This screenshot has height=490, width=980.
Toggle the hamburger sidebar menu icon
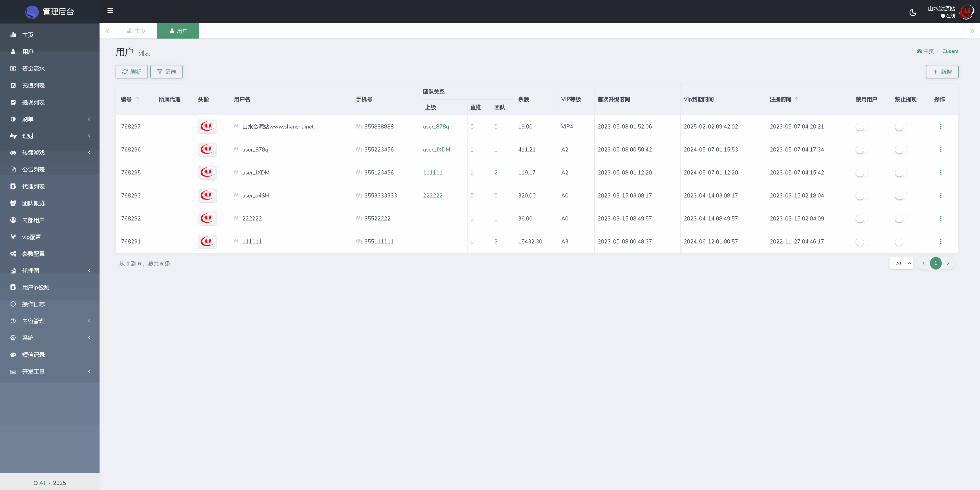coord(110,11)
